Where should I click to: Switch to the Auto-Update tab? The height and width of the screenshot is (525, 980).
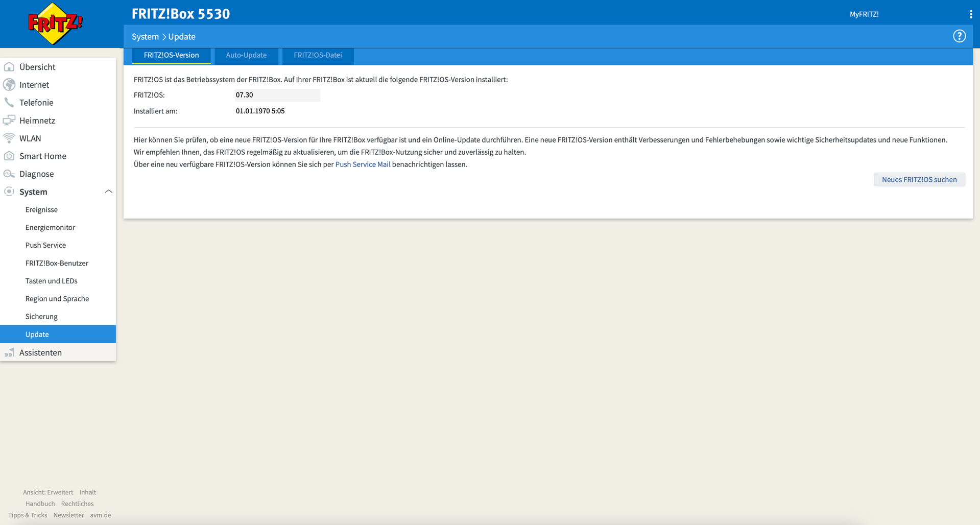pyautogui.click(x=246, y=56)
